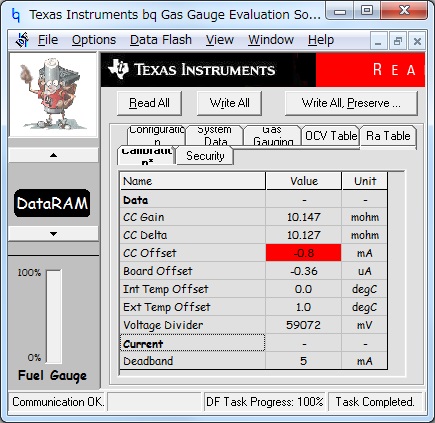Open the File menu

click(48, 40)
